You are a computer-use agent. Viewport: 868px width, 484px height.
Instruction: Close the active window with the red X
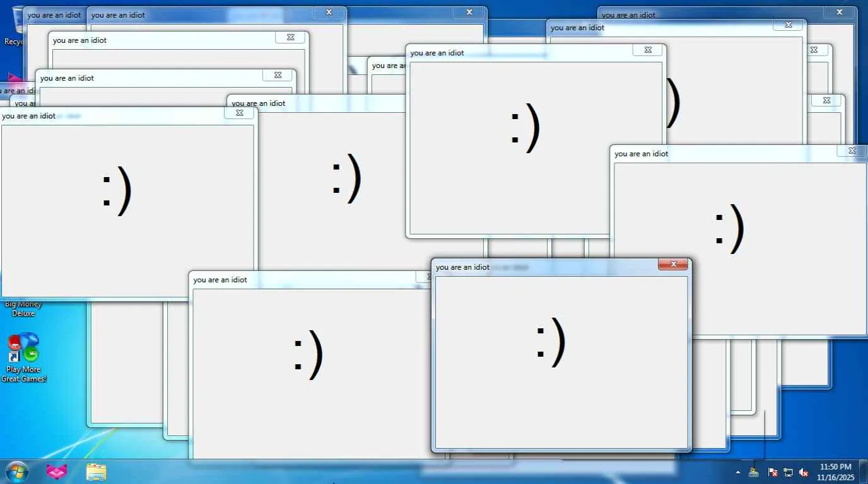tap(673, 264)
